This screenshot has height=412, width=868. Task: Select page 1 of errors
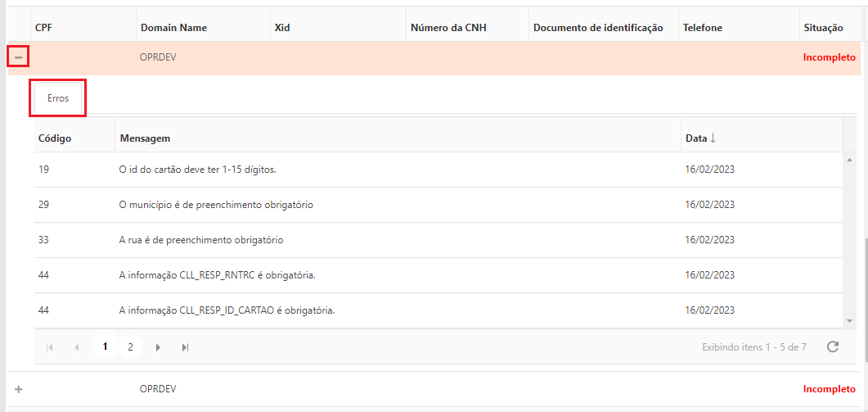(x=104, y=346)
